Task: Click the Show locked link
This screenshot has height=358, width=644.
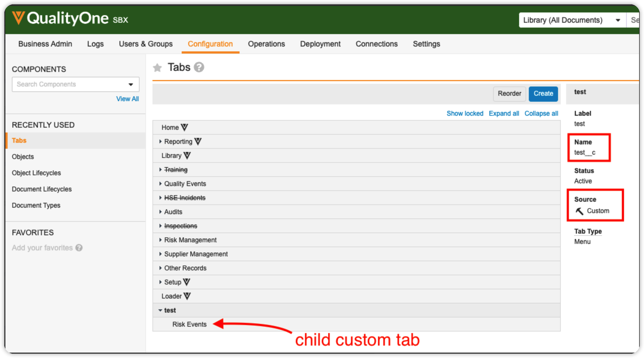Action: [x=465, y=113]
